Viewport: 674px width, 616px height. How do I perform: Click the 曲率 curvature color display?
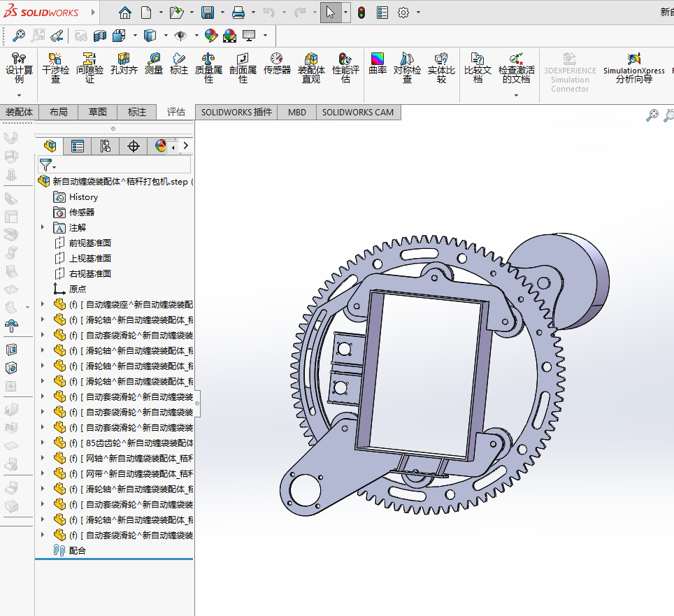[378, 64]
